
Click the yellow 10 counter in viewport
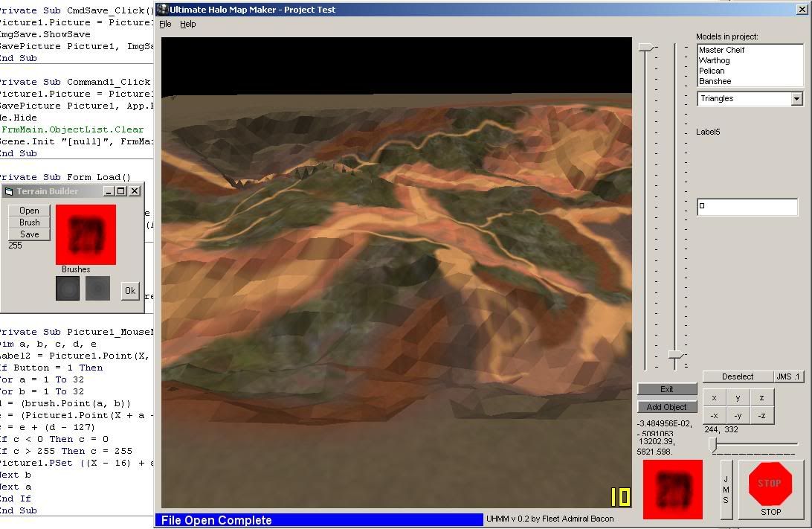[620, 497]
